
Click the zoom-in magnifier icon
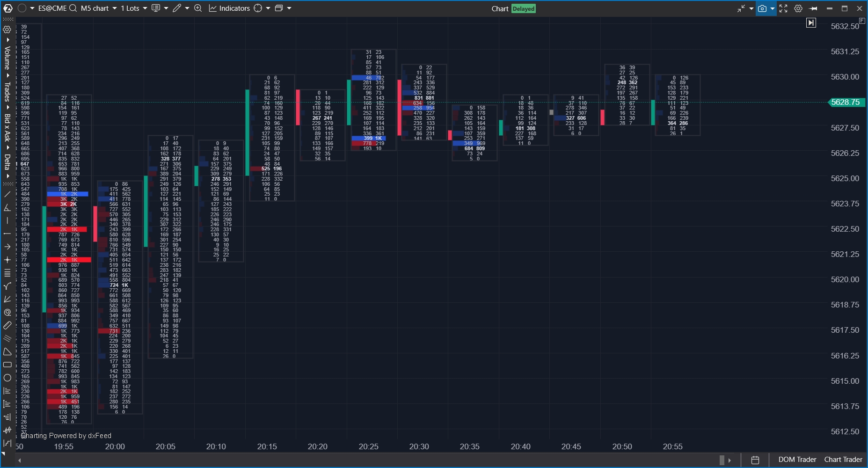[198, 8]
